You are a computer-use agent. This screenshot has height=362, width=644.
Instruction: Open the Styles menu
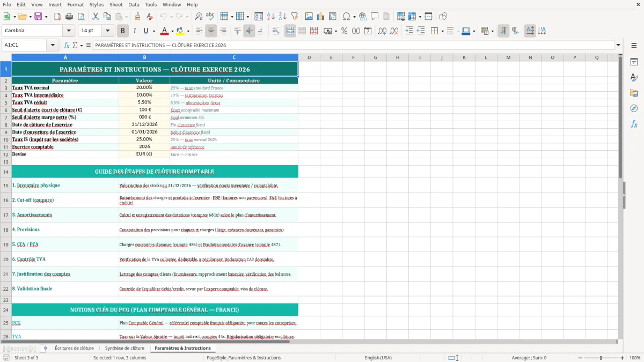(97, 4)
